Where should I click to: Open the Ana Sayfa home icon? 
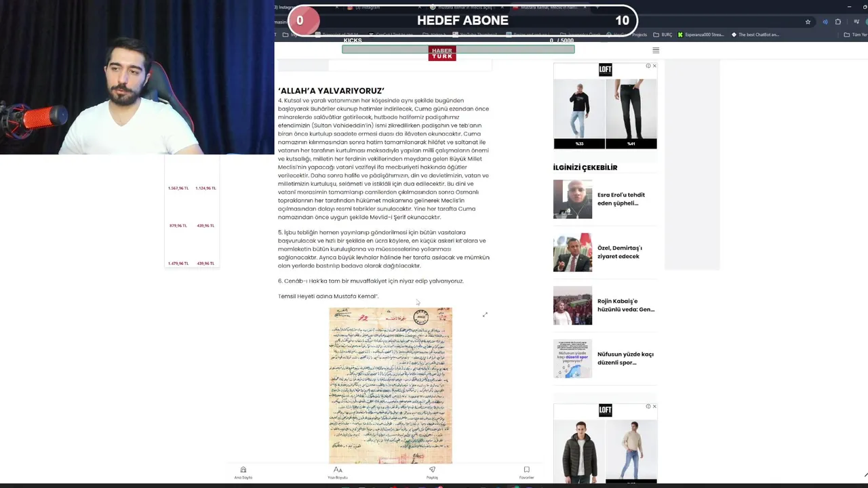[243, 472]
